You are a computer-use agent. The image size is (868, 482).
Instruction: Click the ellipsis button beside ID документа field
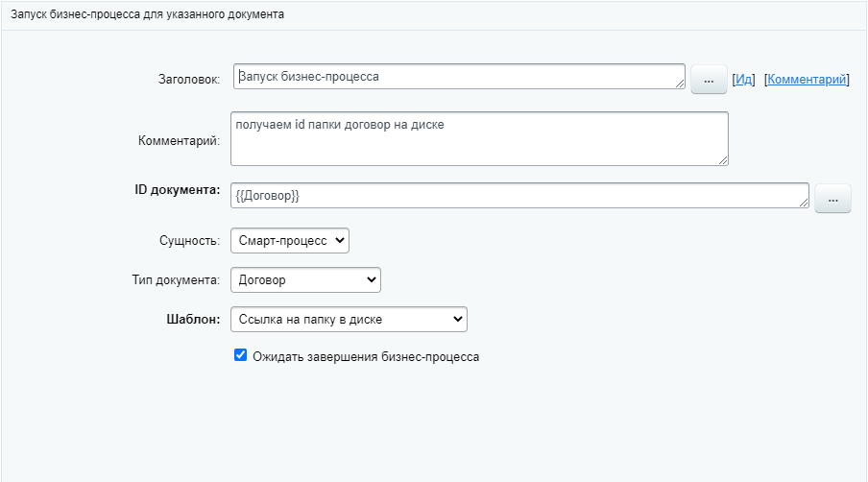coord(832,199)
